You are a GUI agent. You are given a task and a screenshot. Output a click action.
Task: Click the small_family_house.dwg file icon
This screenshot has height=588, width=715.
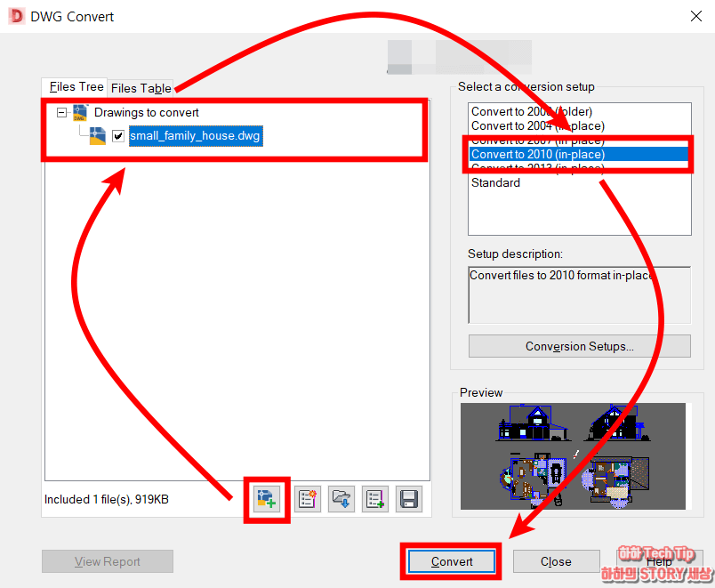coord(97,136)
